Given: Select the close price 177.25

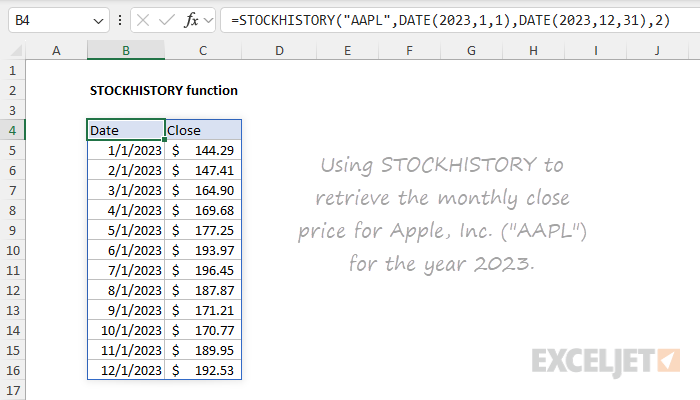Looking at the screenshot, I should click(203, 230).
